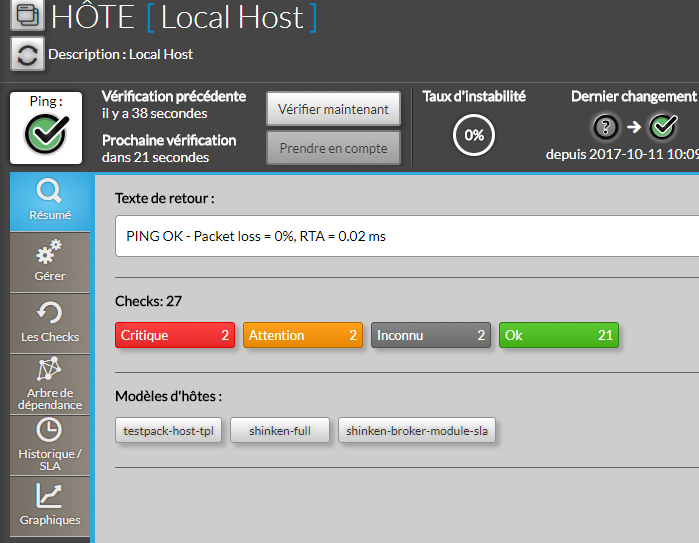Click the 0% instability rate circle
699x543 pixels.
pos(474,135)
